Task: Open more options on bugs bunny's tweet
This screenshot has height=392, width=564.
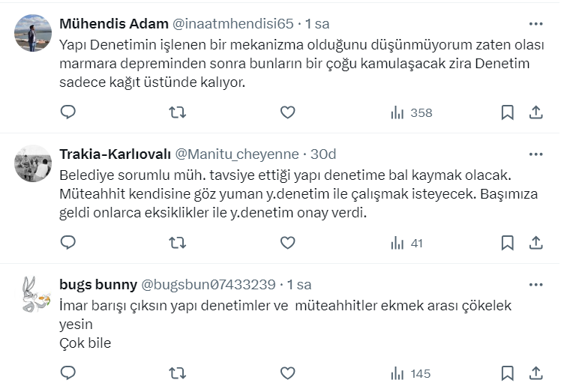Action: click(x=535, y=285)
